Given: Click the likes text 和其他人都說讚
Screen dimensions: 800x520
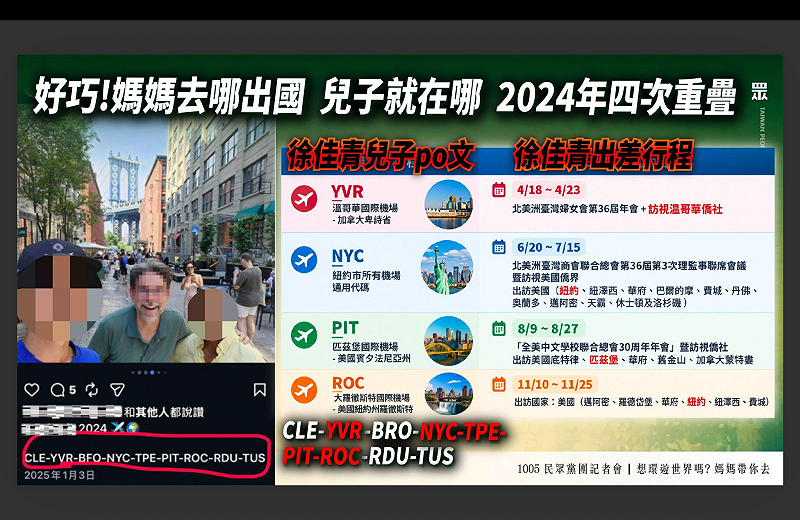Looking at the screenshot, I should (x=164, y=412).
